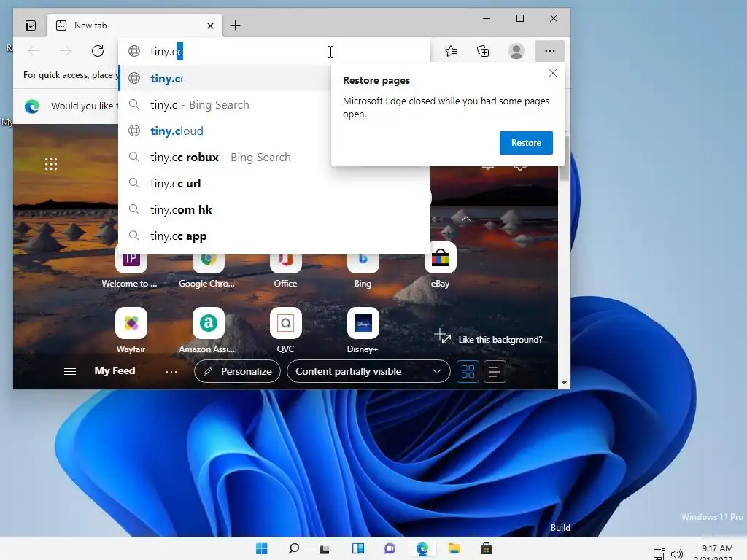
Task: Go back with the back arrow
Action: coord(34,51)
